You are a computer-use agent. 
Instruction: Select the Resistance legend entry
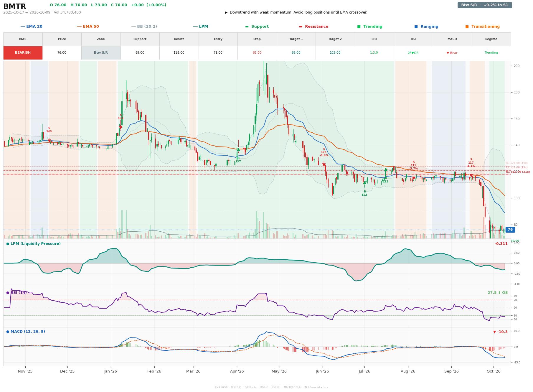(313, 27)
